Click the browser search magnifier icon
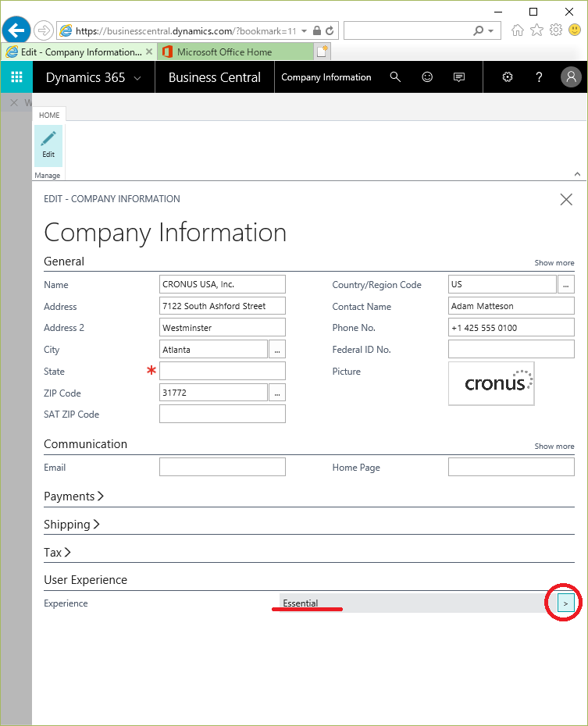Screen dimensions: 588x726 pyautogui.click(x=478, y=30)
